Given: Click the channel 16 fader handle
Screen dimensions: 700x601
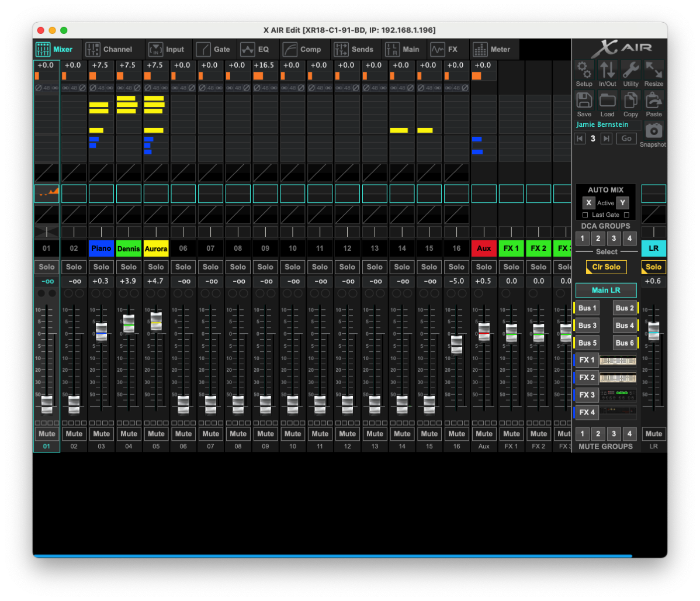Looking at the screenshot, I should pyautogui.click(x=456, y=344).
